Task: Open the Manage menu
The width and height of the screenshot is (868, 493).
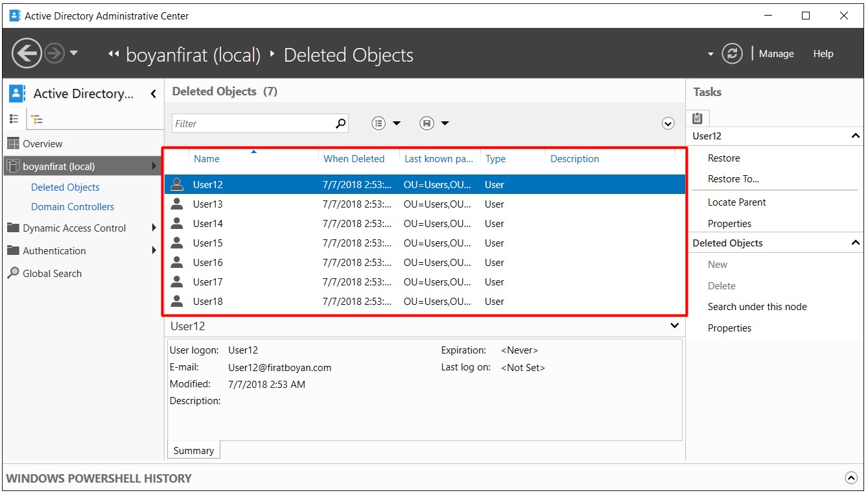Action: (776, 54)
